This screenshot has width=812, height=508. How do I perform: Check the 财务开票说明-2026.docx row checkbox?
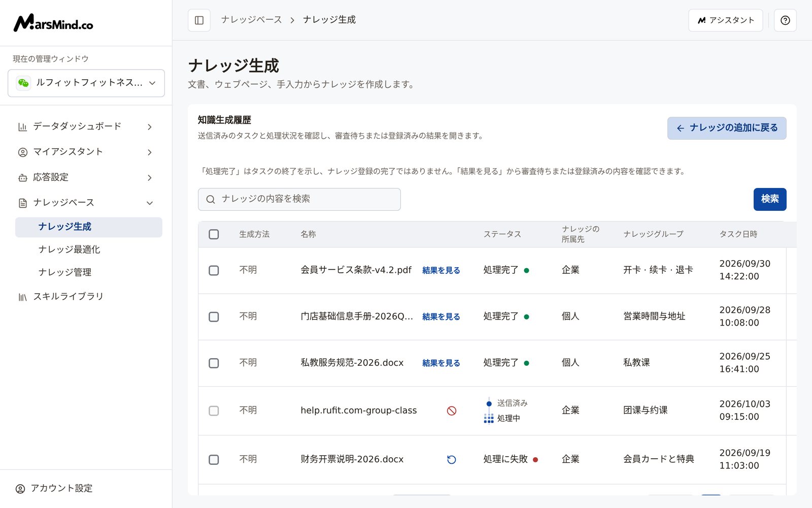[214, 459]
